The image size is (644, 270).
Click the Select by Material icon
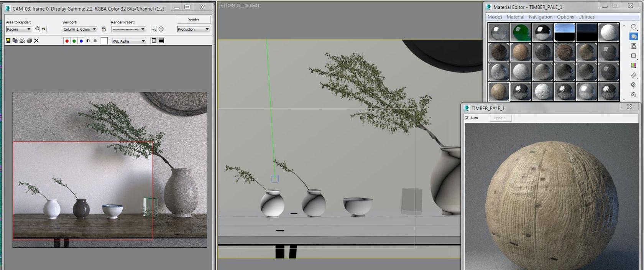(633, 94)
